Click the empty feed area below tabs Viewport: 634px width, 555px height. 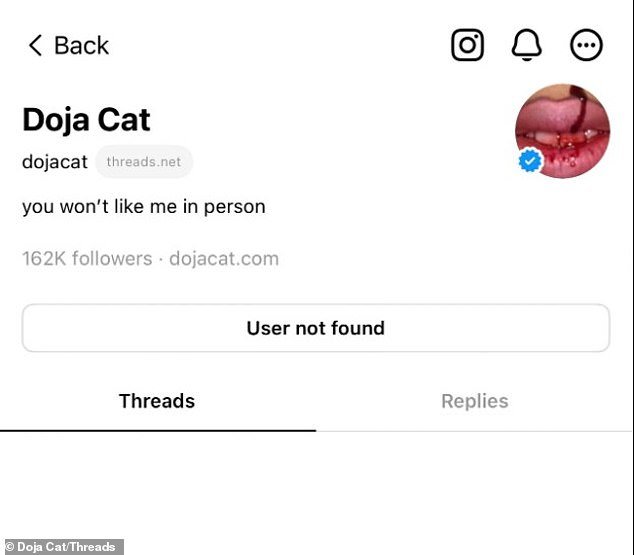pos(317,485)
